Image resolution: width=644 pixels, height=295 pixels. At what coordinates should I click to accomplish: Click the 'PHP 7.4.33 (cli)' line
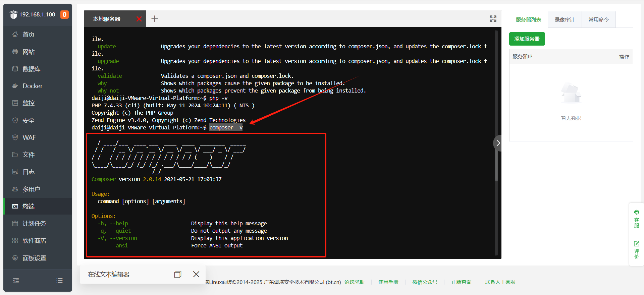pyautogui.click(x=173, y=105)
